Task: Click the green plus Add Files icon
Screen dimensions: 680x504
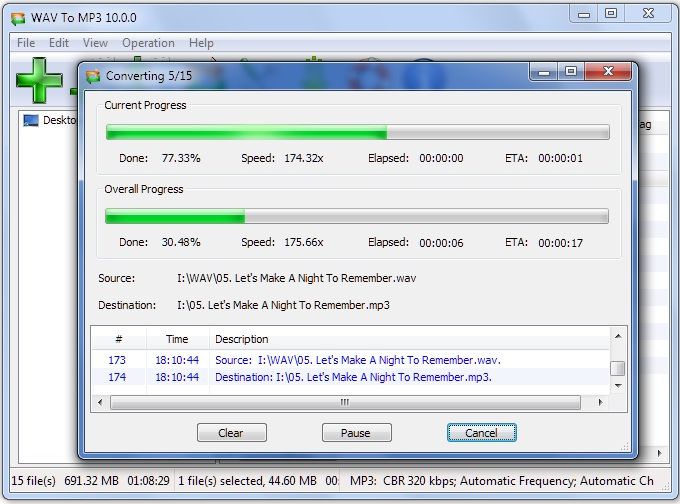Action: tap(39, 80)
